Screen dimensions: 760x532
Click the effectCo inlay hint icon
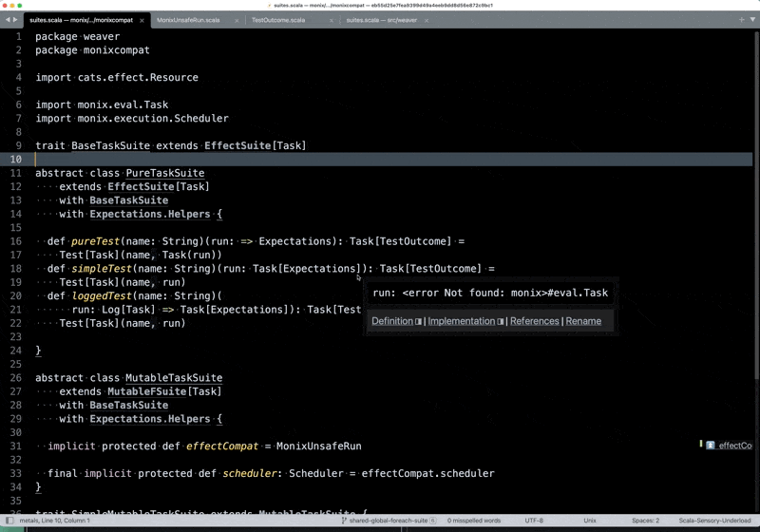point(710,445)
